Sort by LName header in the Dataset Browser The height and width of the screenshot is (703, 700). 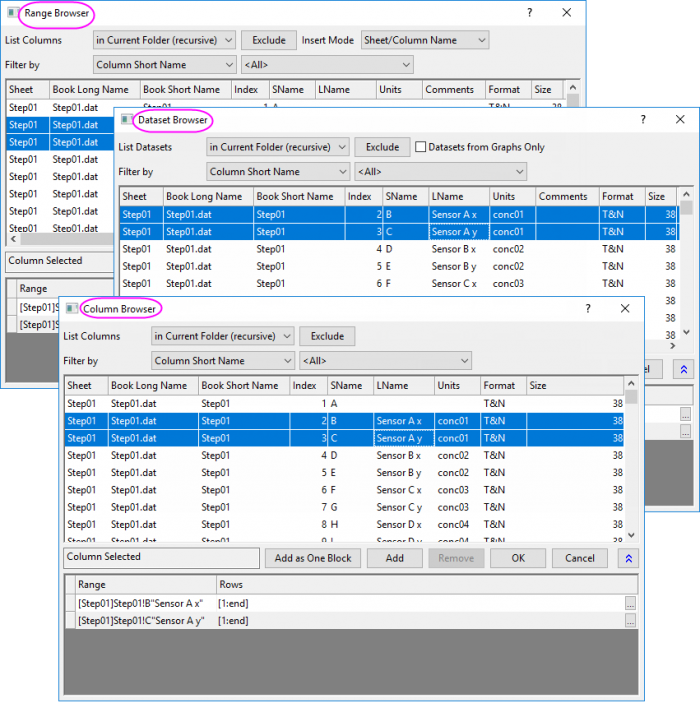click(x=459, y=196)
